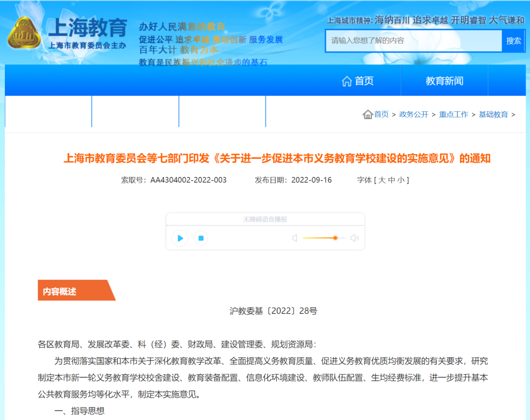Stop the audio broadcast playback

[x=201, y=238]
